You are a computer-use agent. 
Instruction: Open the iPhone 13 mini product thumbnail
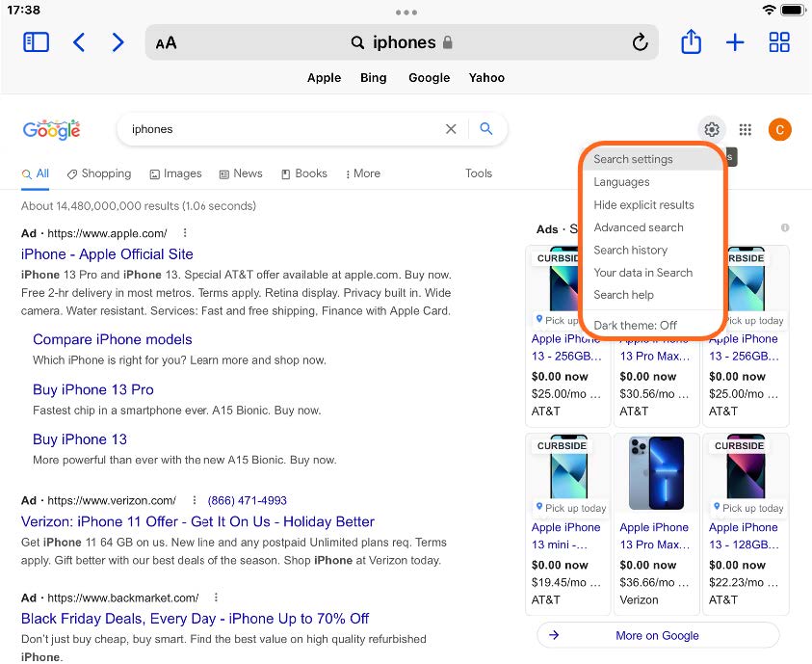pos(568,467)
